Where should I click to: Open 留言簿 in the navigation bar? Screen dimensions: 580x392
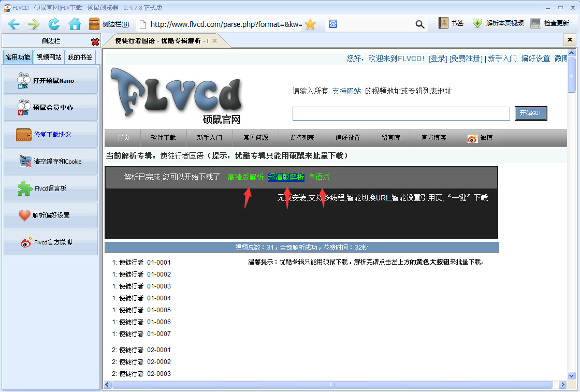(390, 138)
